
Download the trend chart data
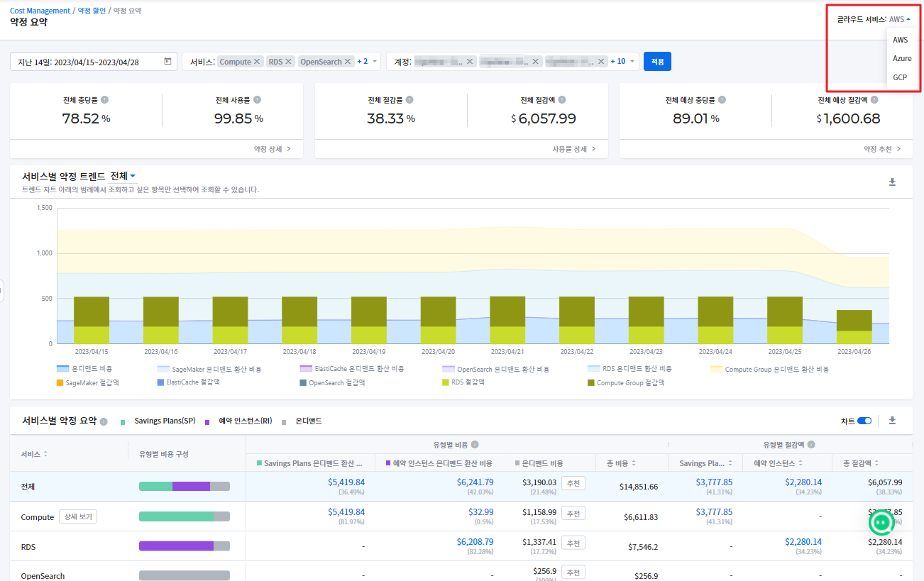[892, 182]
